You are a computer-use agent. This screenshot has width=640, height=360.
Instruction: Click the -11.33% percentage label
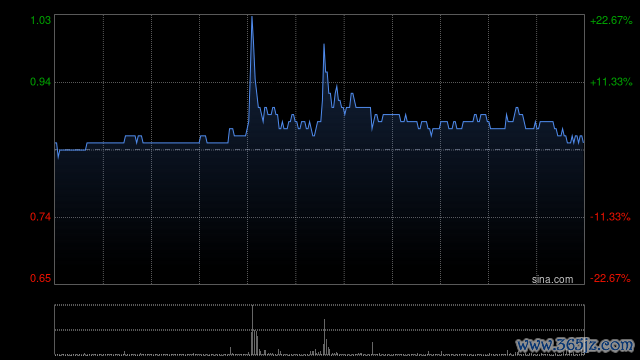pos(611,217)
